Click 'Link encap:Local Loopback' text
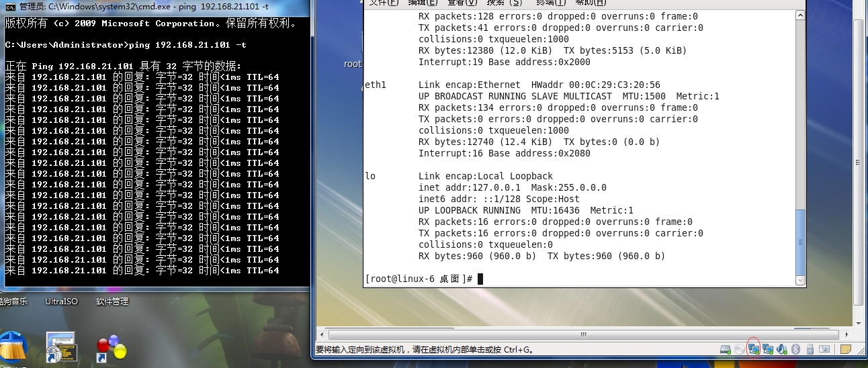Image resolution: width=868 pixels, height=368 pixels. pos(486,176)
